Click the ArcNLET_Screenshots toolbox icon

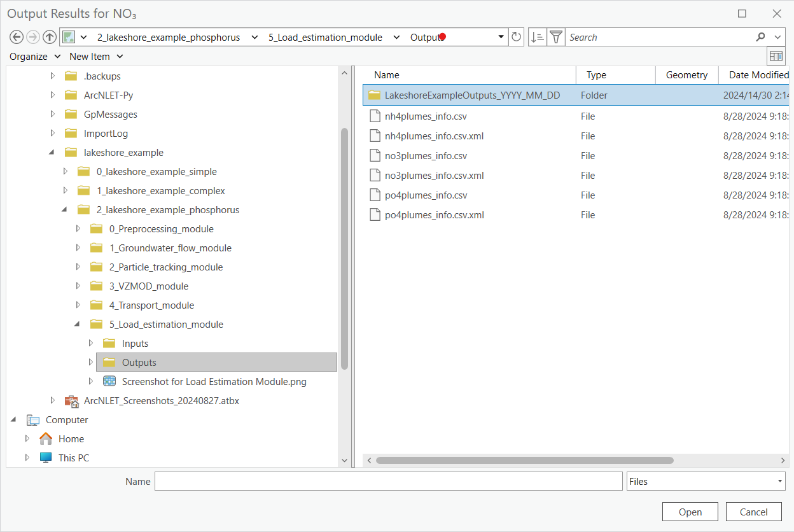click(x=71, y=401)
